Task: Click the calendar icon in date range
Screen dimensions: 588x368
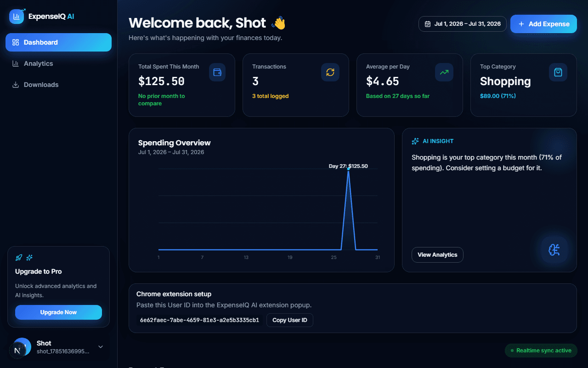Action: [428, 24]
